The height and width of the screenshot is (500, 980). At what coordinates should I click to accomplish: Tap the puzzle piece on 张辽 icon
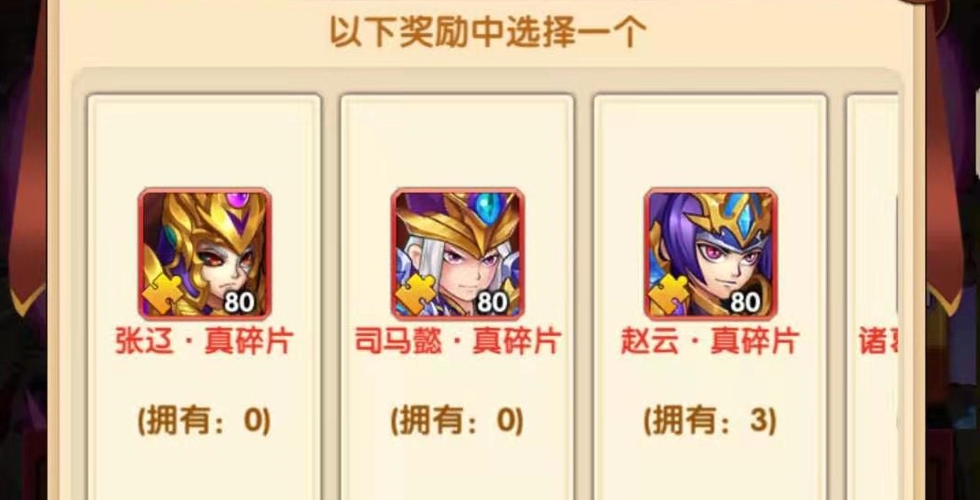tap(163, 293)
